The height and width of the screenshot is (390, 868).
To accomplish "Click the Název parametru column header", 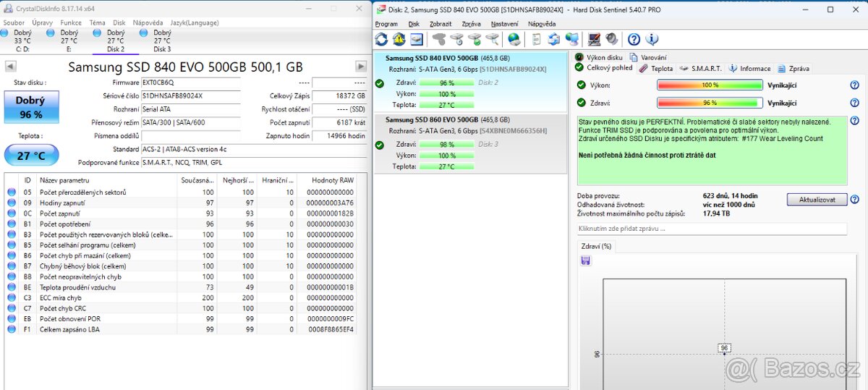I will pyautogui.click(x=107, y=179).
